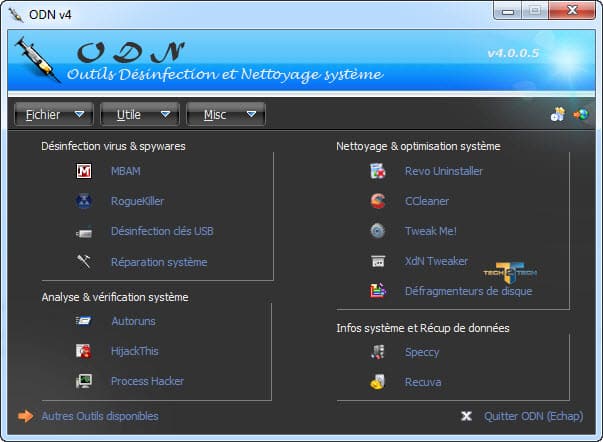Open Tweak Me!
This screenshot has height=442, width=603.
pos(431,231)
